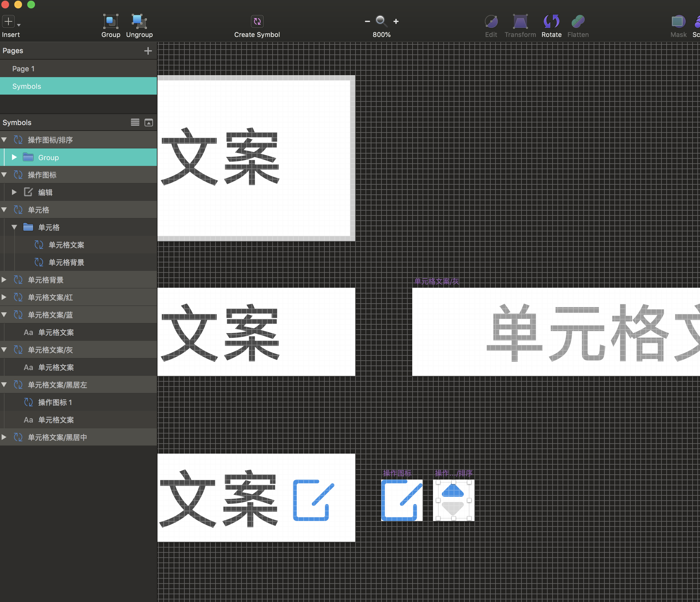
Task: Select the Symbols page
Action: [x=27, y=87]
